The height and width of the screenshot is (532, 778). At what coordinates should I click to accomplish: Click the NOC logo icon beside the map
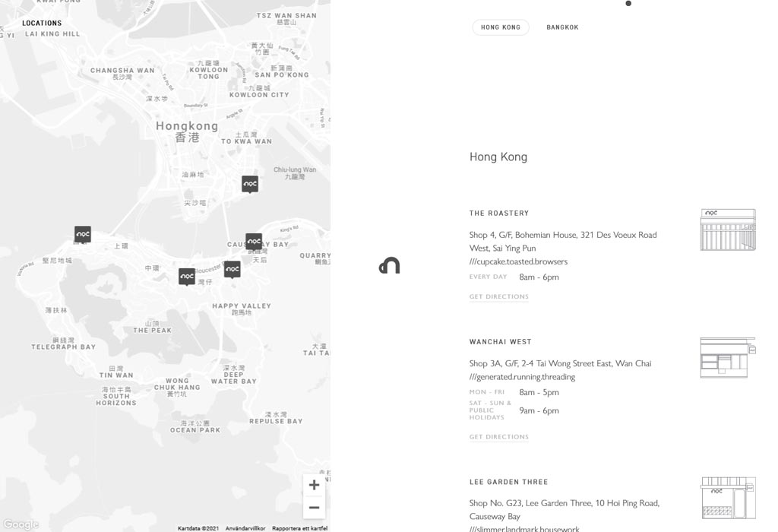pos(390,265)
